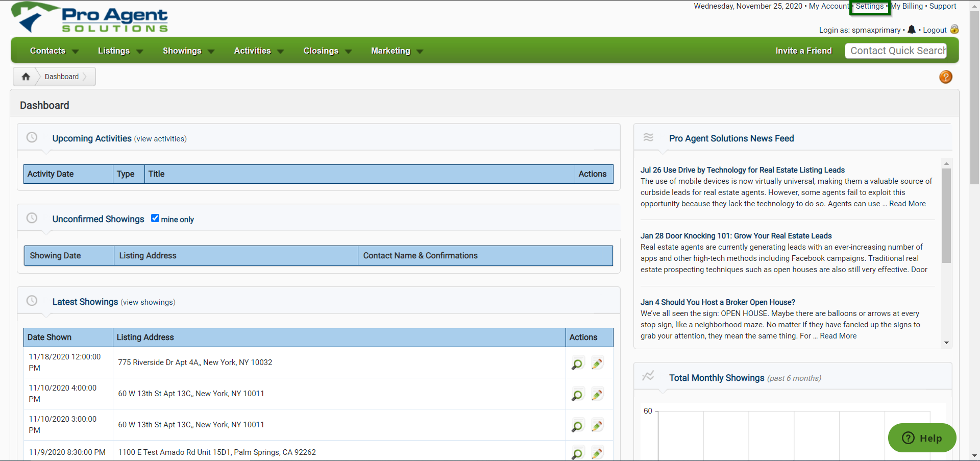Click the page vertical scrollbar thumb
Viewport: 980px width, 461px height.
coord(975,97)
